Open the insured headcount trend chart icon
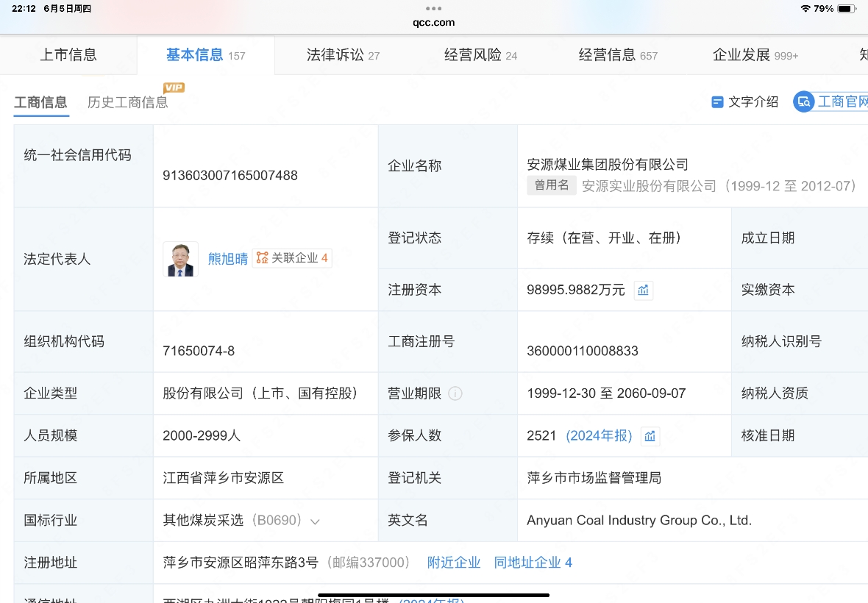Viewport: 868px width, 603px height. (650, 436)
